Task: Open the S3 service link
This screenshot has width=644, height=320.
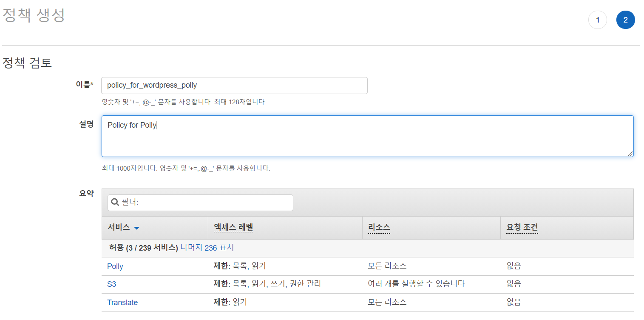Action: pyautogui.click(x=111, y=284)
